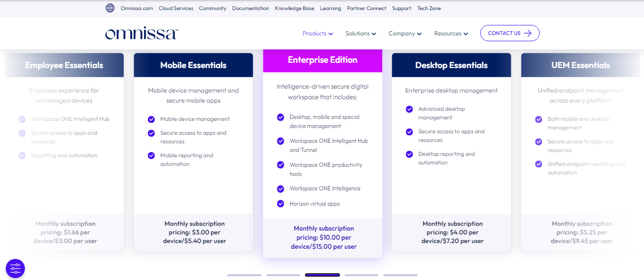Click the arrow in Contact Us button
644x280 pixels.
click(x=528, y=33)
